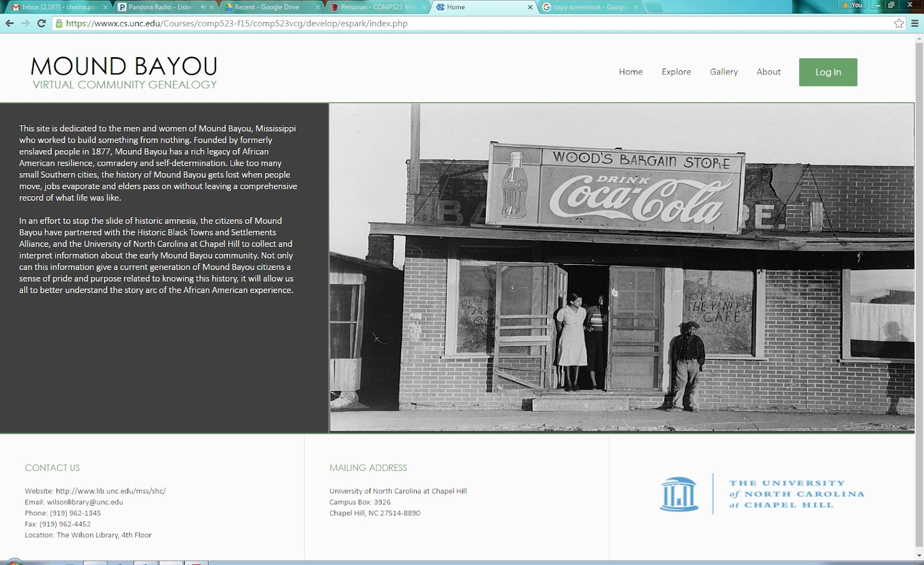Click the University of North Carolina wordmark
Viewport: 924px width, 565px height.
pyautogui.click(x=797, y=494)
